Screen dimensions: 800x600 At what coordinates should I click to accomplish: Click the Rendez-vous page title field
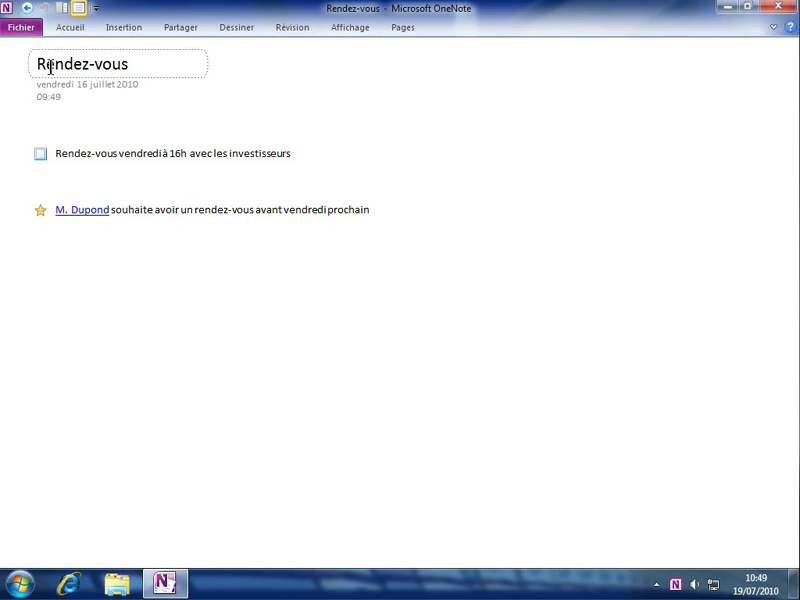(x=118, y=64)
